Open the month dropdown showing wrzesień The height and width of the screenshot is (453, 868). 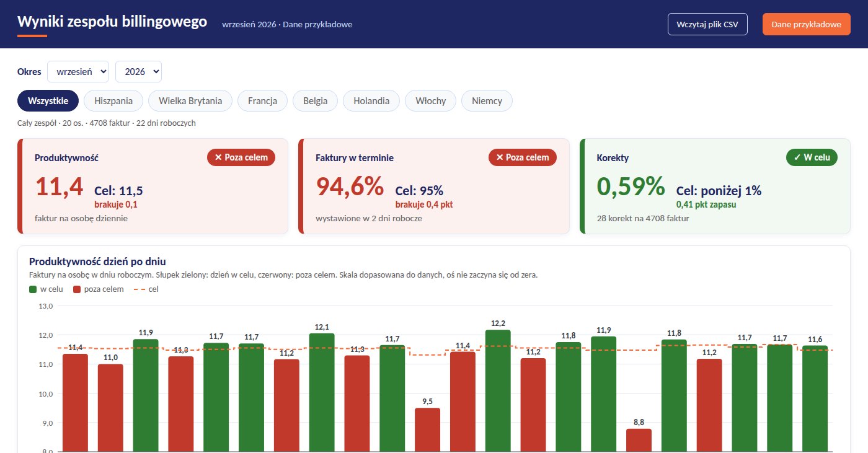(x=78, y=71)
